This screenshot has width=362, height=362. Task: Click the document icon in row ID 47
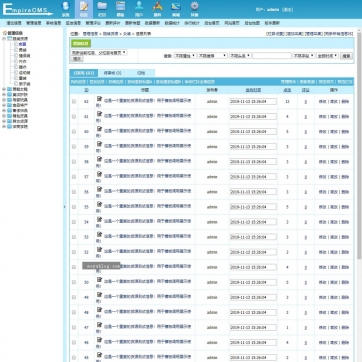click(x=99, y=325)
